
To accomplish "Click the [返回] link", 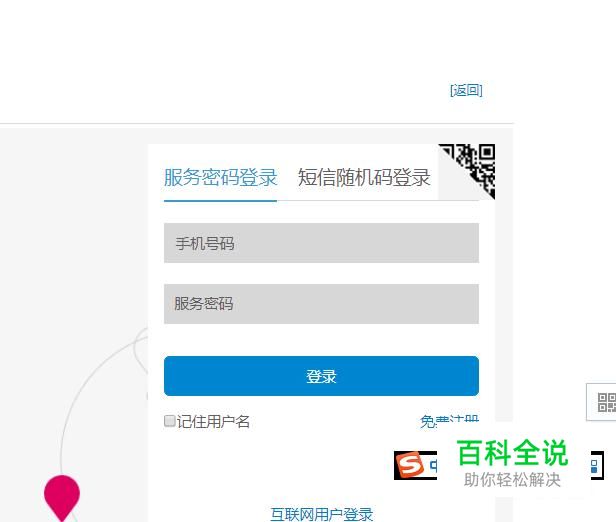I will (466, 90).
